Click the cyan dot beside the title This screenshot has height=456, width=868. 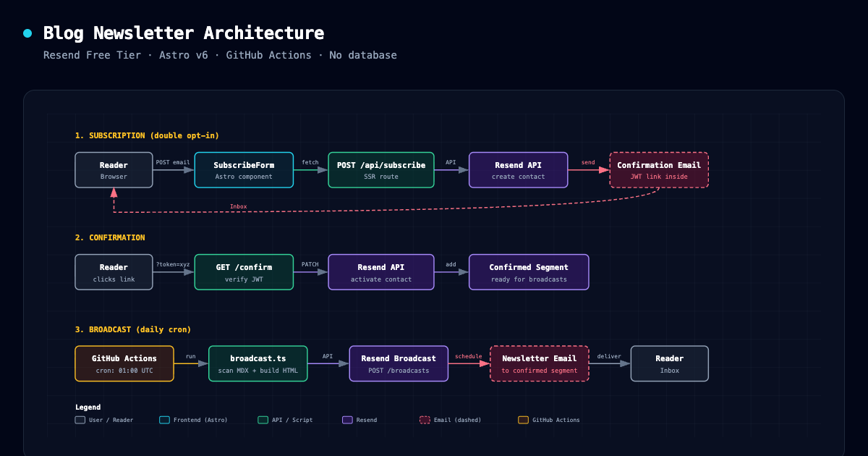pos(27,33)
